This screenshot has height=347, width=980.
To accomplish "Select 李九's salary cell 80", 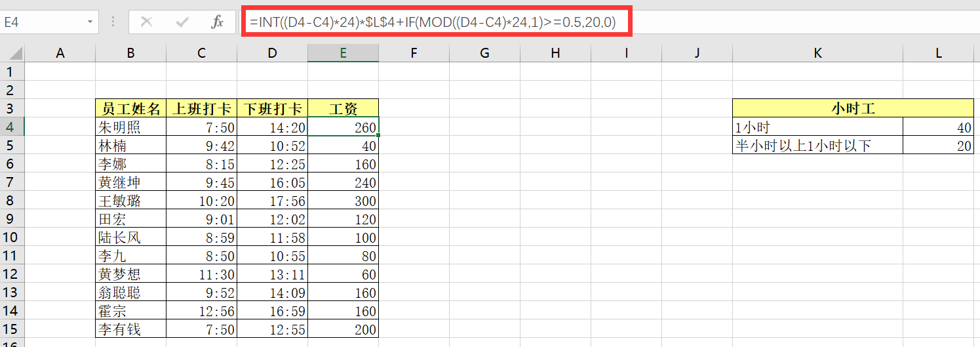I will [x=343, y=255].
